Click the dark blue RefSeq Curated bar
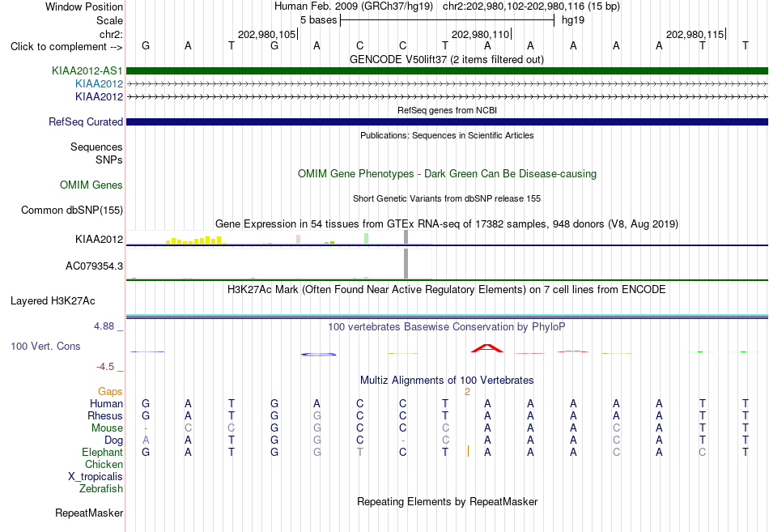This screenshot has height=532, width=769. (447, 121)
